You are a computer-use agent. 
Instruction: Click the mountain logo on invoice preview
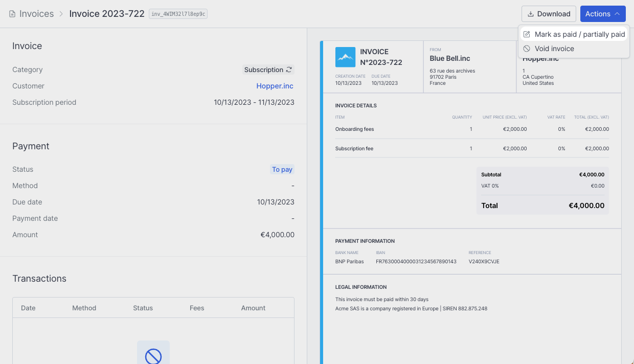345,57
